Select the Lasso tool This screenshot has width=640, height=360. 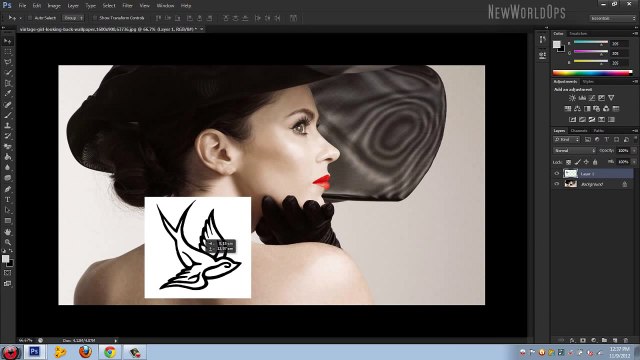[x=8, y=62]
